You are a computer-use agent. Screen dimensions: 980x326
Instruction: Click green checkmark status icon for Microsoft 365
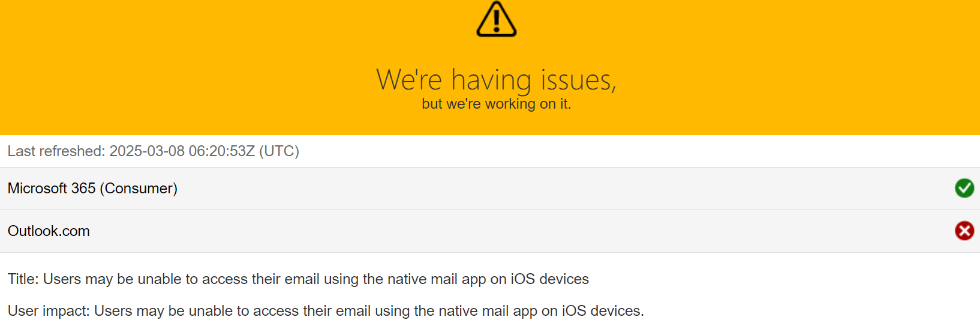964,188
